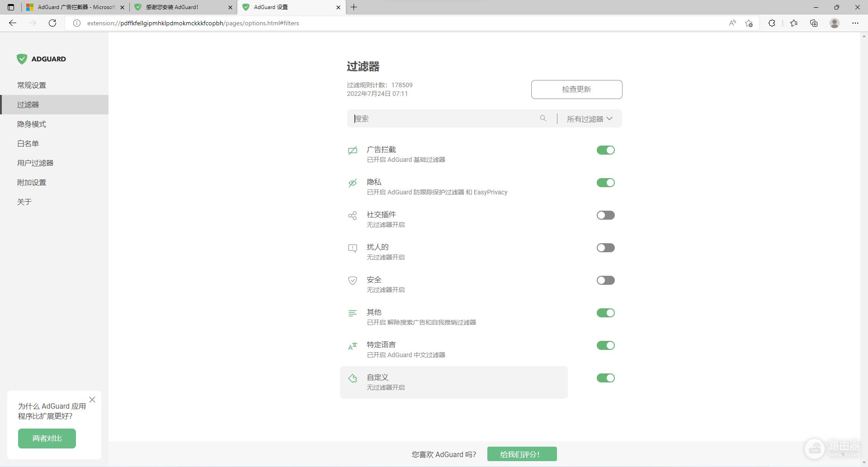
Task: Click the filter rules count 178509
Action: [402, 85]
